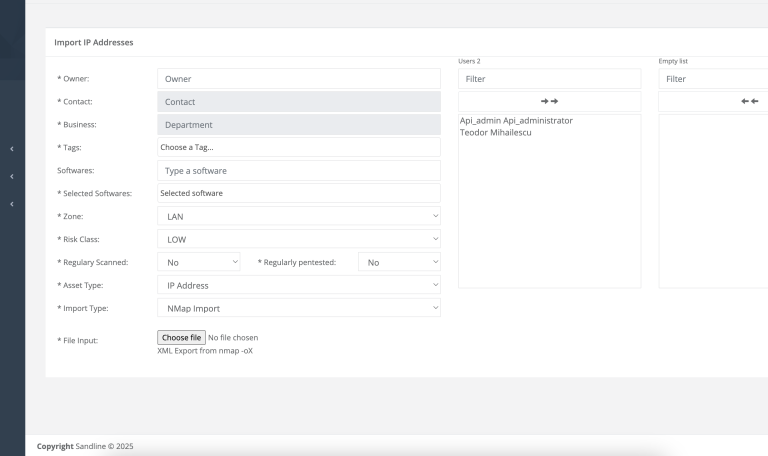Click the Choose a Tag field

299,147
